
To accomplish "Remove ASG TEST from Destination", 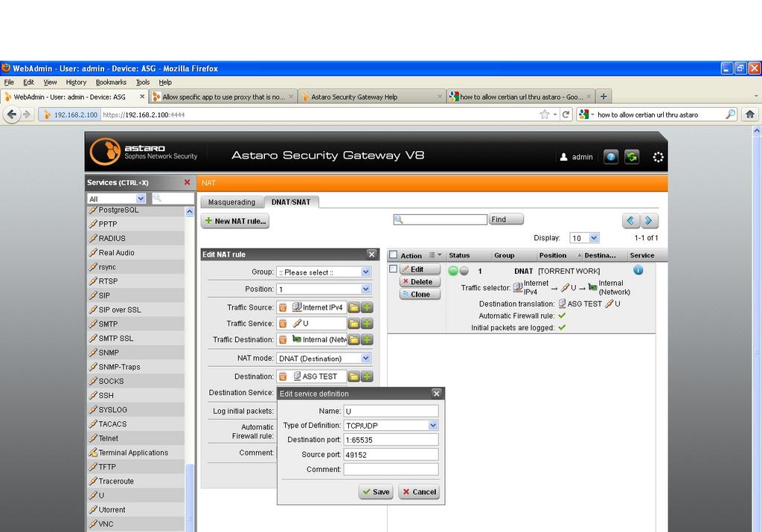I will coord(283,376).
